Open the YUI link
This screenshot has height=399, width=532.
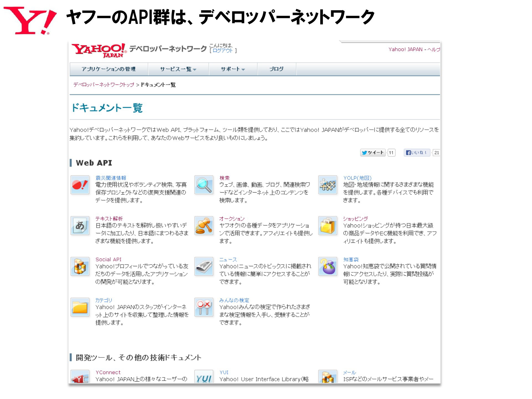point(224,372)
